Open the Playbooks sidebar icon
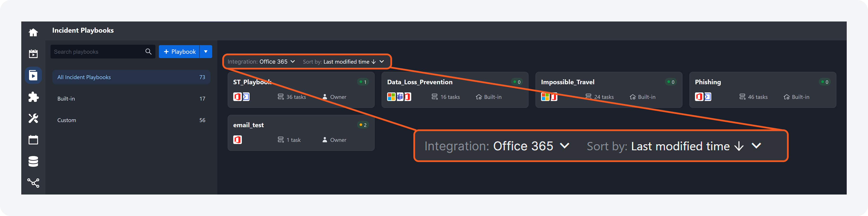Image resolution: width=868 pixels, height=216 pixels. pyautogui.click(x=33, y=75)
